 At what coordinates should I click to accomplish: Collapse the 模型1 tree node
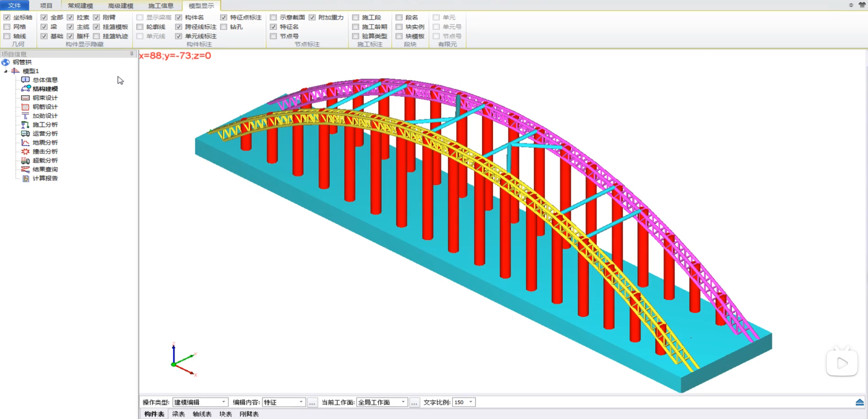coord(6,71)
